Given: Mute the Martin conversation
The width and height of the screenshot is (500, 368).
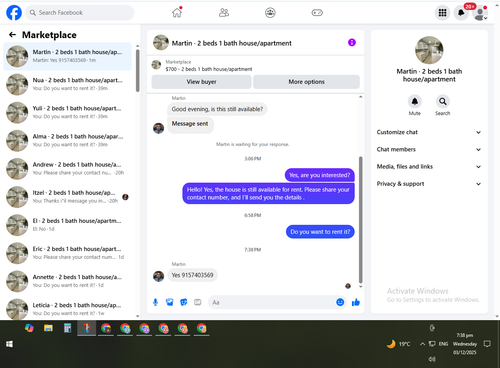Looking at the screenshot, I should click(415, 101).
